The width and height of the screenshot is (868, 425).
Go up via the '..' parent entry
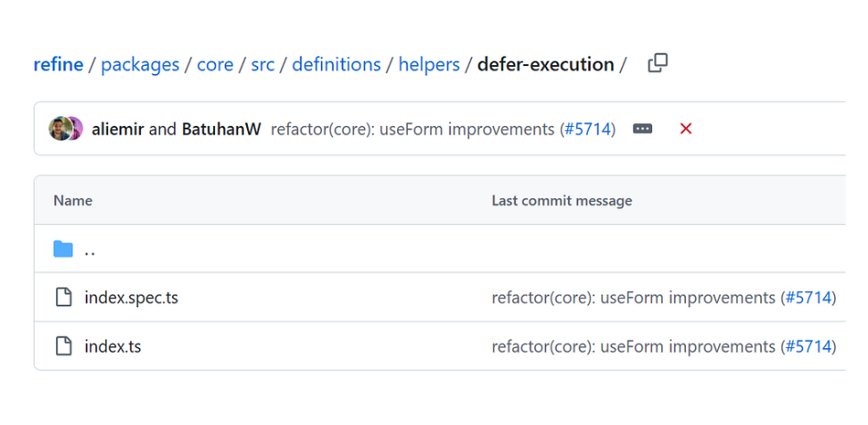pos(90,250)
